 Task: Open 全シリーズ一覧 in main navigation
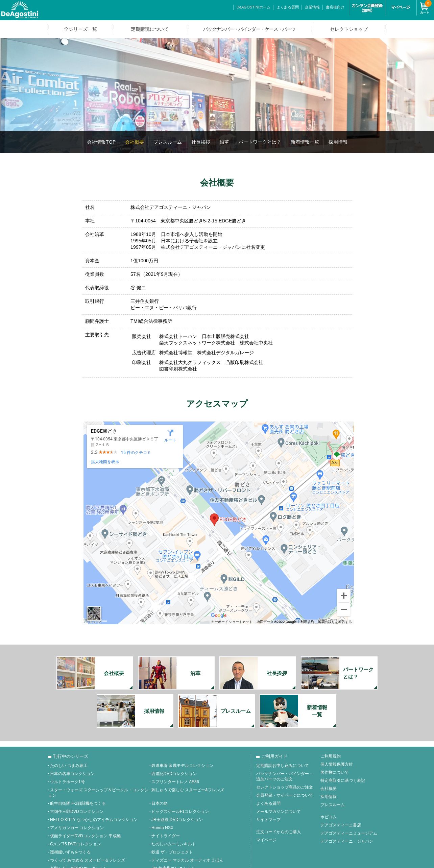80,29
